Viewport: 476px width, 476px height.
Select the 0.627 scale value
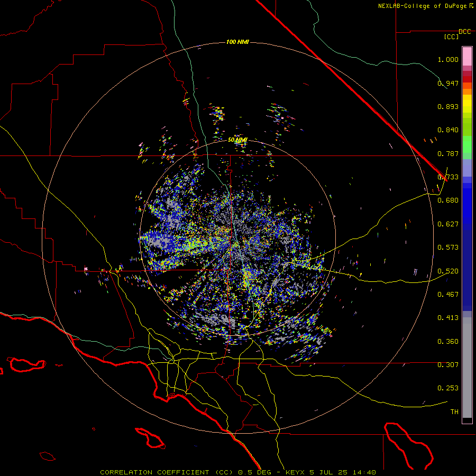click(x=448, y=224)
